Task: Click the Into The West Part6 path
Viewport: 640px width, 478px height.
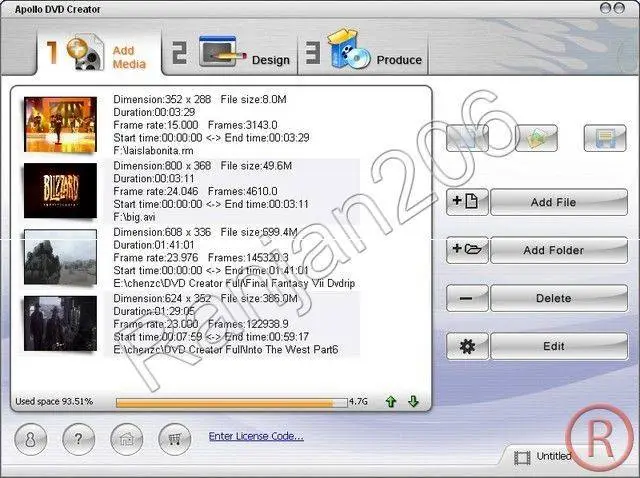Action: [x=226, y=349]
